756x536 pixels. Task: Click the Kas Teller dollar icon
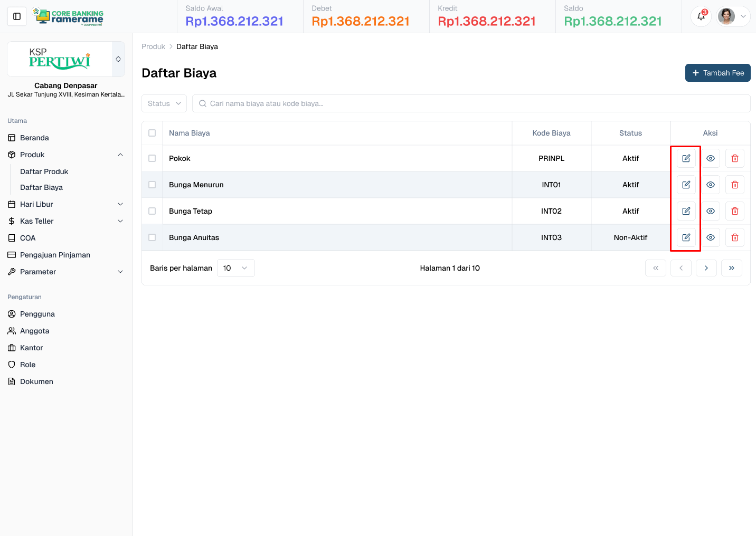(x=11, y=221)
